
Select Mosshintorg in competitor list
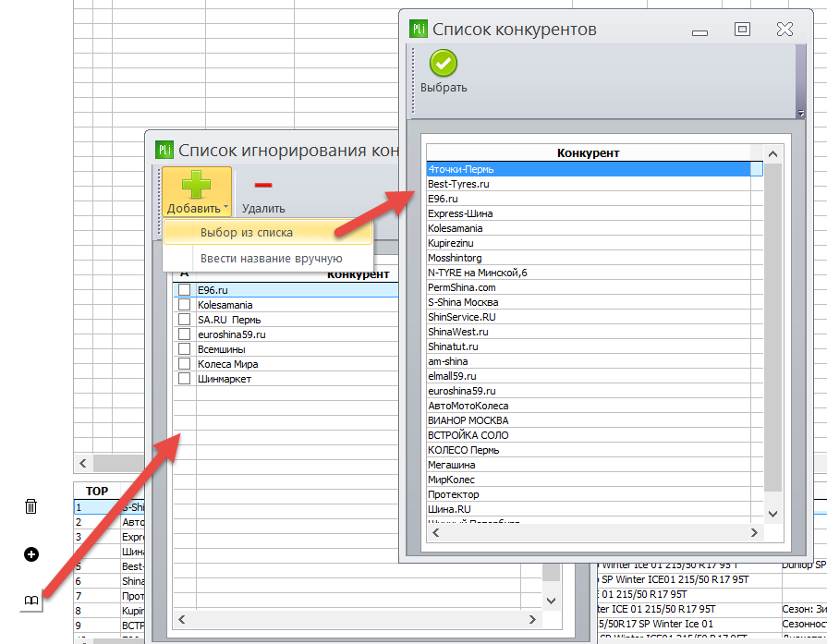(x=594, y=258)
